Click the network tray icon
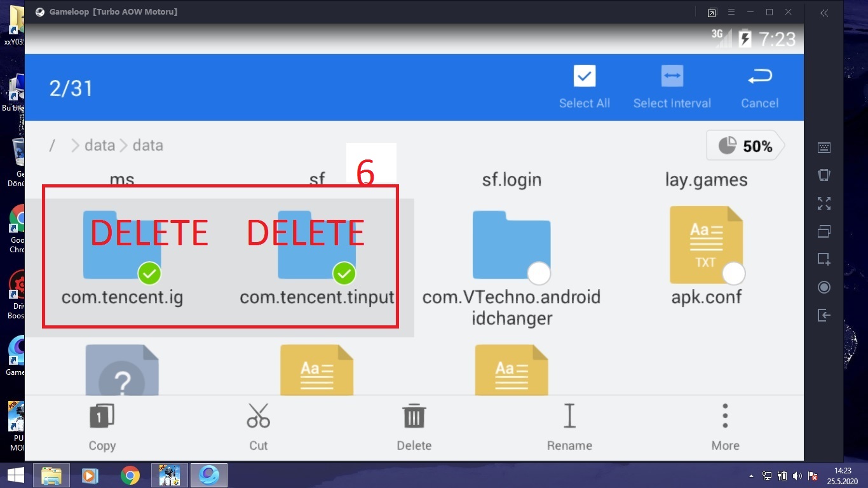This screenshot has height=488, width=868. (767, 476)
